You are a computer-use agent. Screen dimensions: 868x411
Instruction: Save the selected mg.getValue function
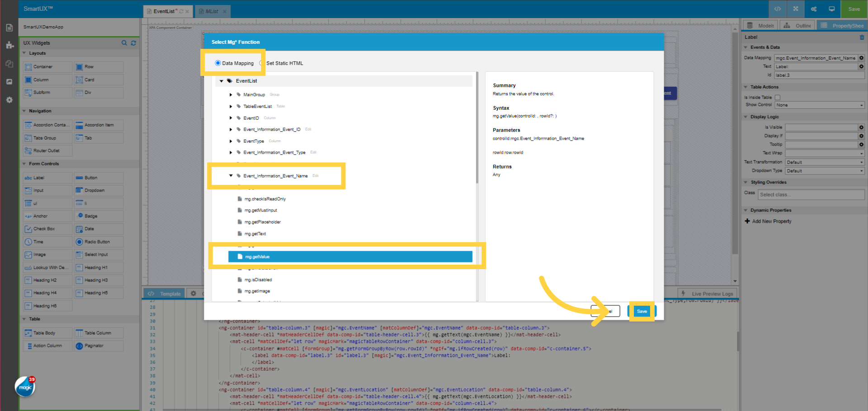[x=642, y=311]
